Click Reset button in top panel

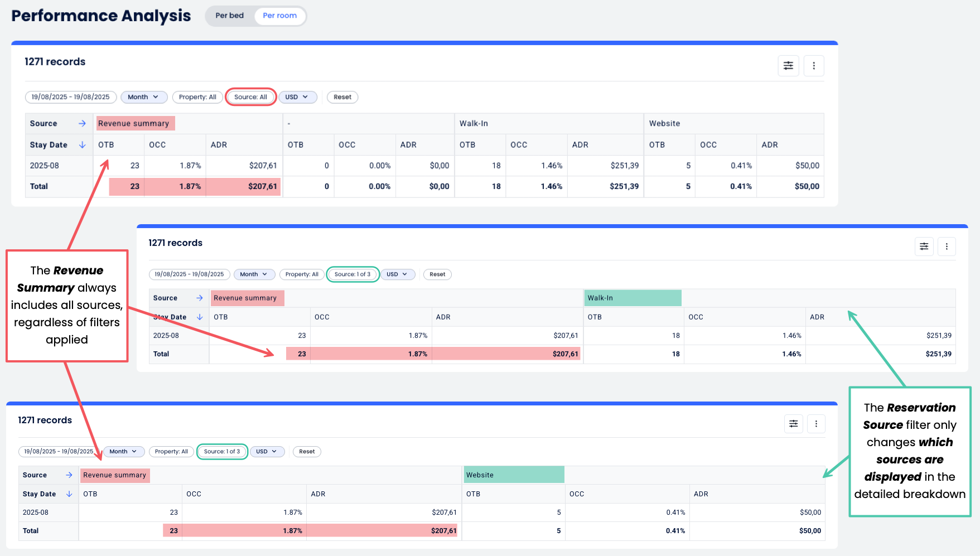(342, 97)
